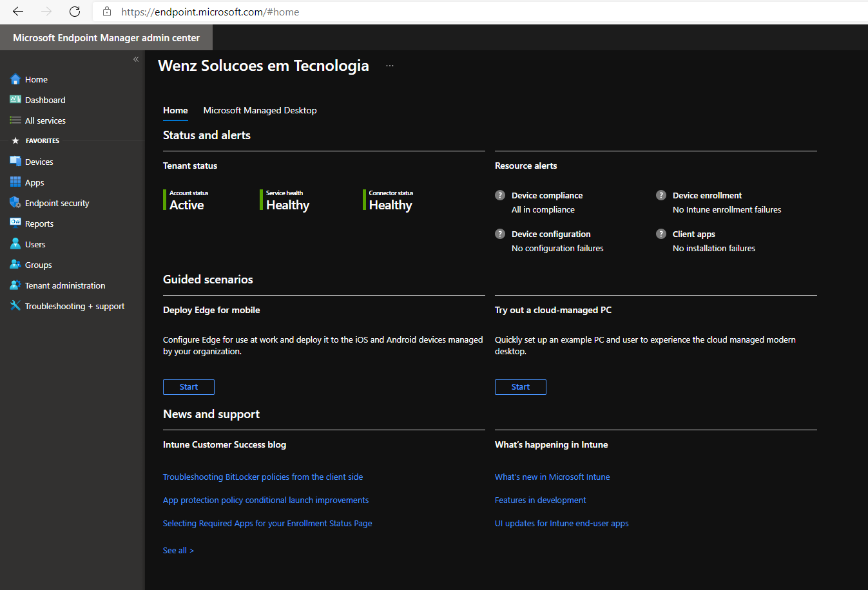
Task: Click the Home house icon in sidebar
Action: [x=15, y=79]
